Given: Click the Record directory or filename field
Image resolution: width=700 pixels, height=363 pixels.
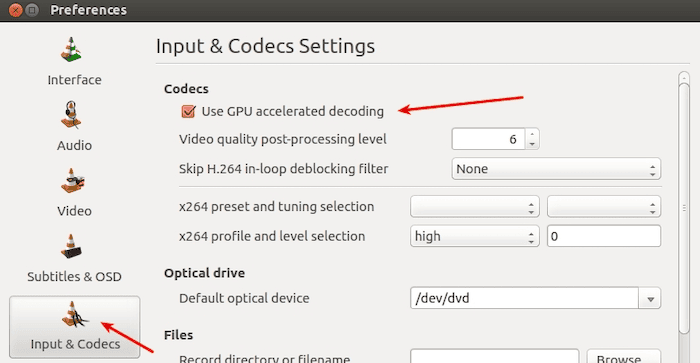Looking at the screenshot, I should 495,357.
